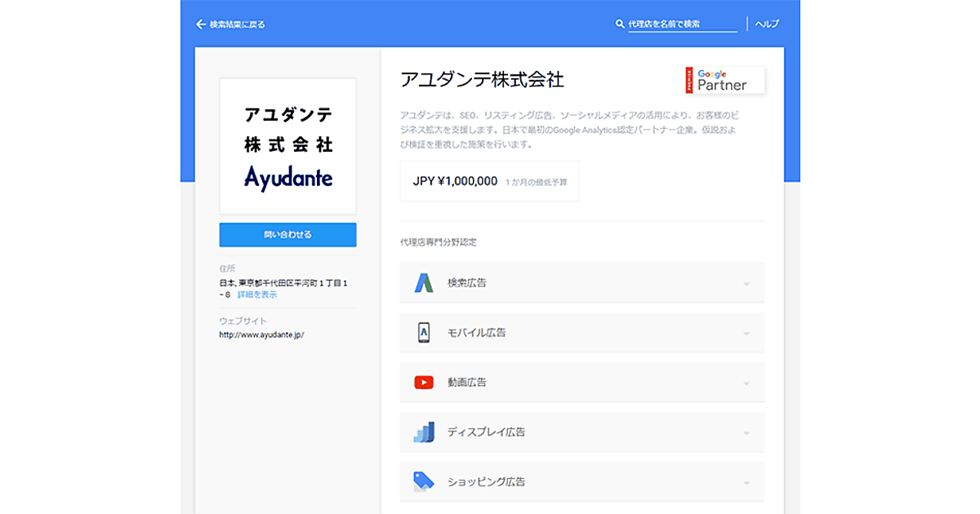The width and height of the screenshot is (980, 514).
Task: Click the shopping tag icon
Action: click(x=423, y=481)
